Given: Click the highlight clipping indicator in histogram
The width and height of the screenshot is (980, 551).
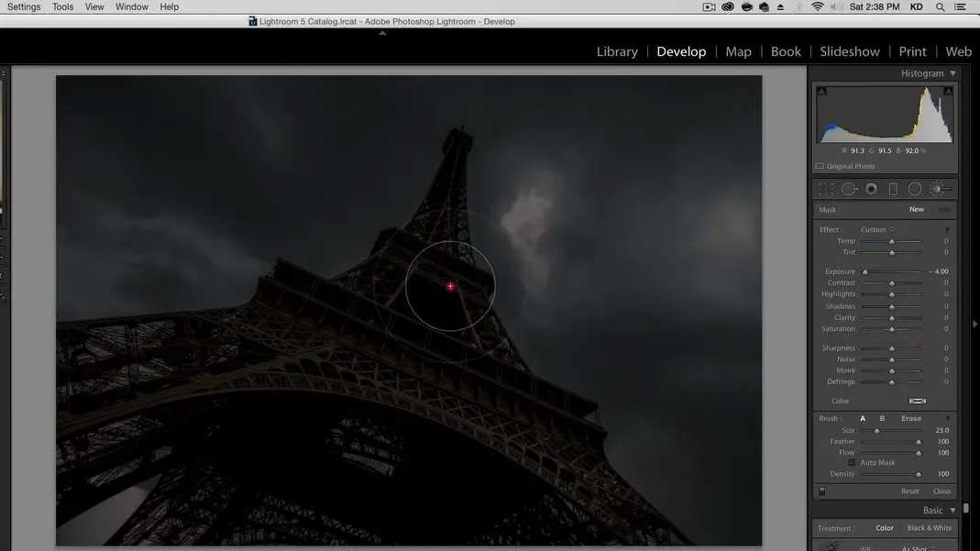Looking at the screenshot, I should pyautogui.click(x=948, y=91).
